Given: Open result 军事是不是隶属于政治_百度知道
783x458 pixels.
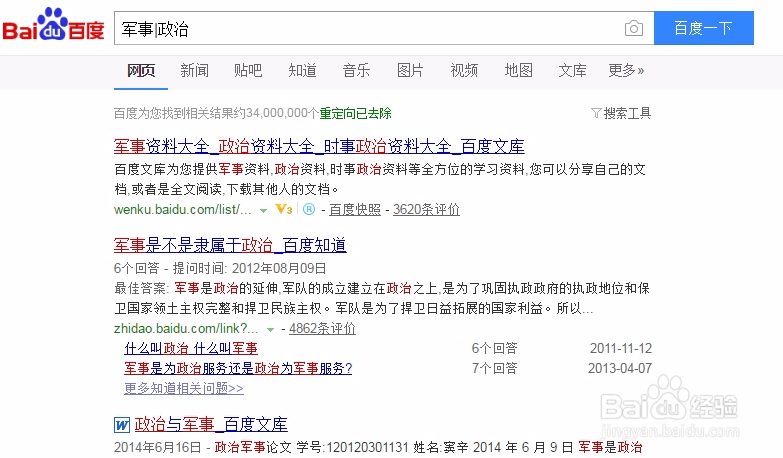Looking at the screenshot, I should coord(230,245).
